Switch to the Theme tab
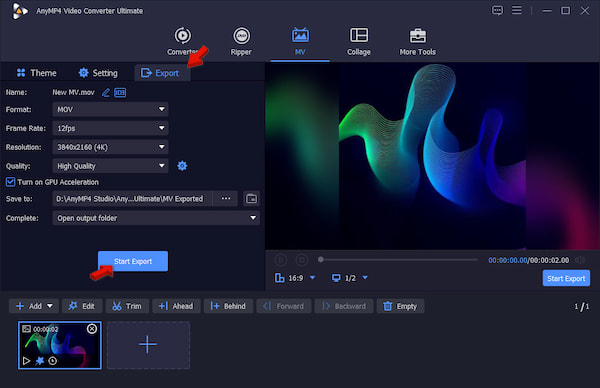Viewport: 600px width, 388px height. [36, 73]
